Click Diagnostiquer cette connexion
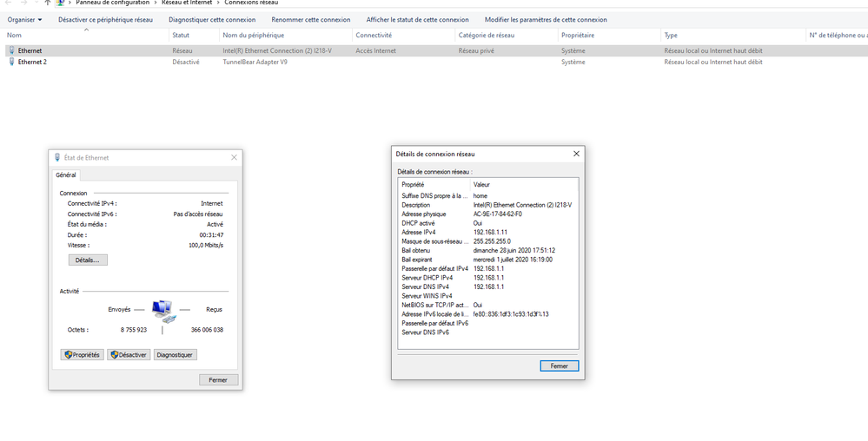Viewport: 868px width, 441px height. (212, 20)
